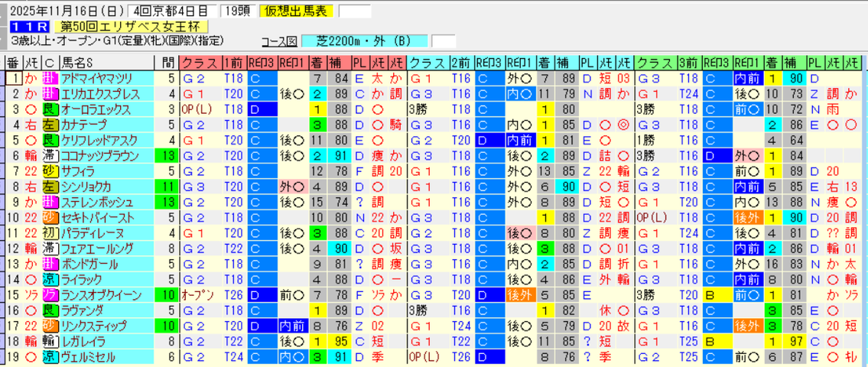Select horse name ココナッツブラウン
868x367 pixels.
pos(100,155)
